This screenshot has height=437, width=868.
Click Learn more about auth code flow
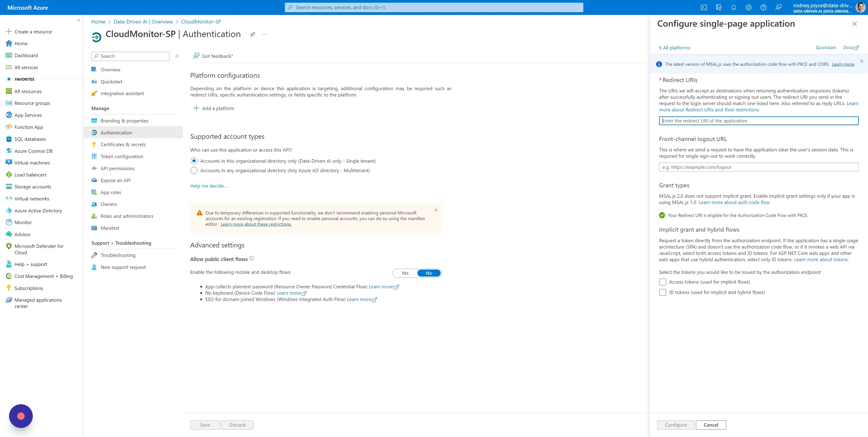tap(734, 202)
